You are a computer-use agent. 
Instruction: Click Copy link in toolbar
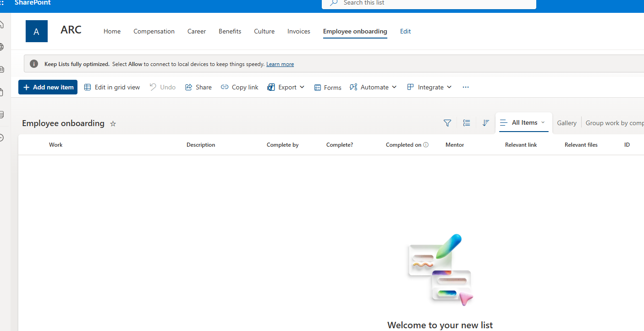coord(240,87)
